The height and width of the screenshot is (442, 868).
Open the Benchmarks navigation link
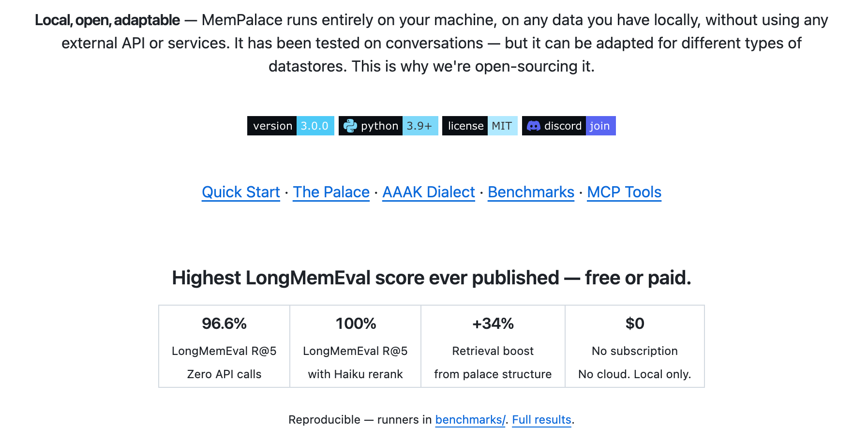[531, 192]
